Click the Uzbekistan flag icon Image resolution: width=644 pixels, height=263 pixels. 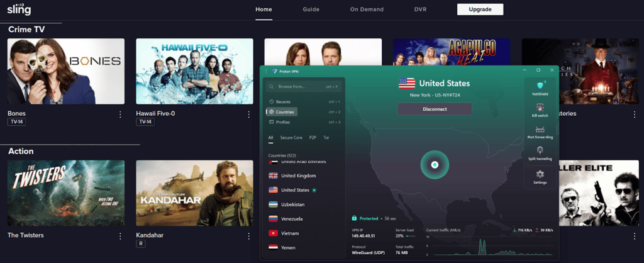coord(273,204)
